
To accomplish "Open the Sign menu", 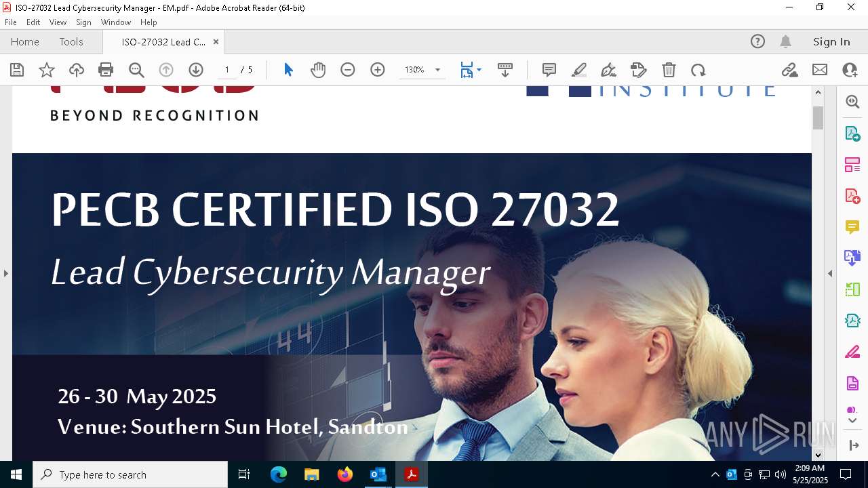I will 83,22.
